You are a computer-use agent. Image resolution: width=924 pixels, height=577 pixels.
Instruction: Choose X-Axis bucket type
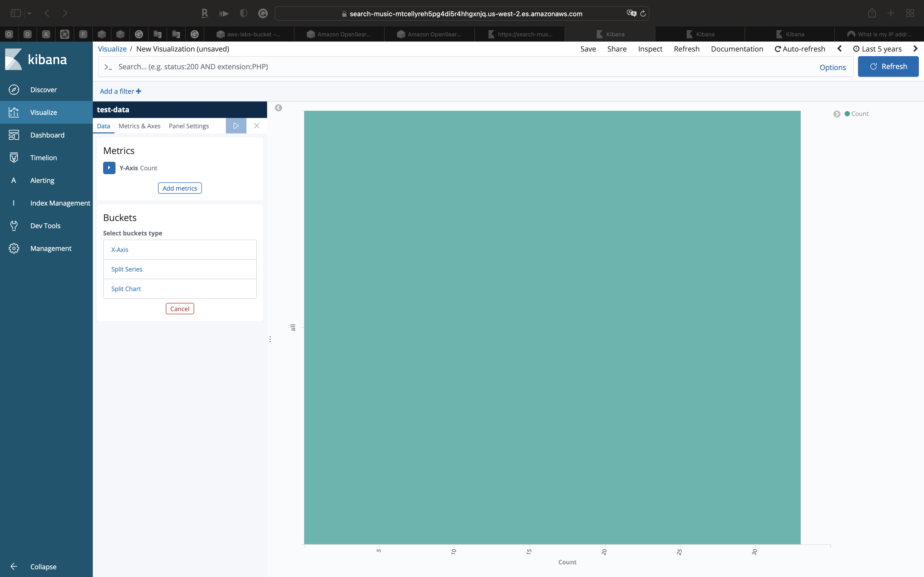pyautogui.click(x=120, y=250)
